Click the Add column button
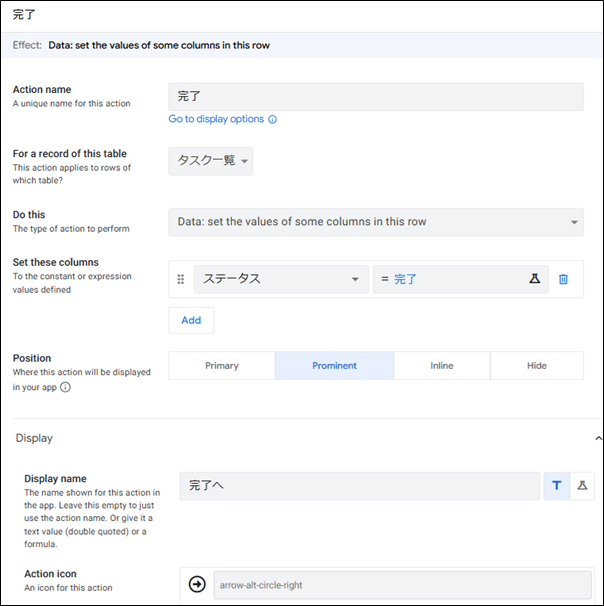 tap(191, 320)
